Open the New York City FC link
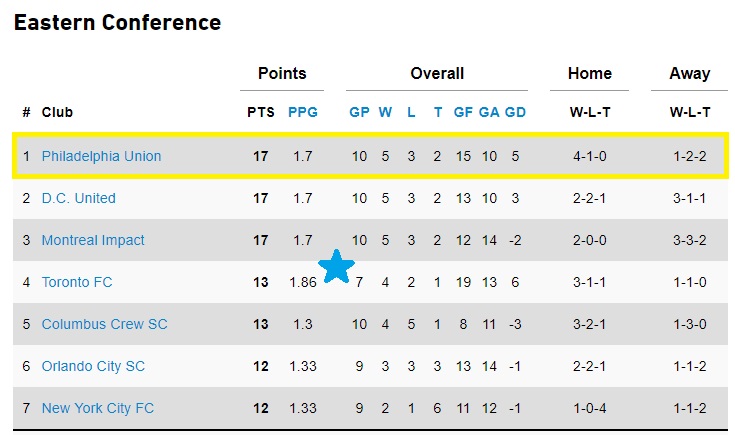735x435 pixels. click(98, 408)
